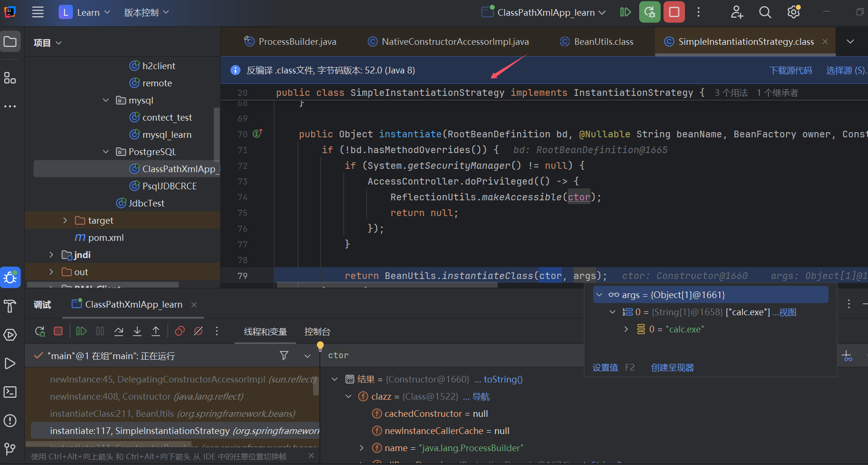Open the Build hammer tool window

[10, 306]
